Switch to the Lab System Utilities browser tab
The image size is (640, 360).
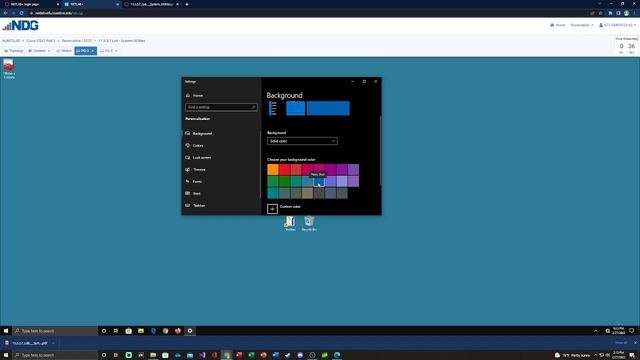tap(151, 4)
